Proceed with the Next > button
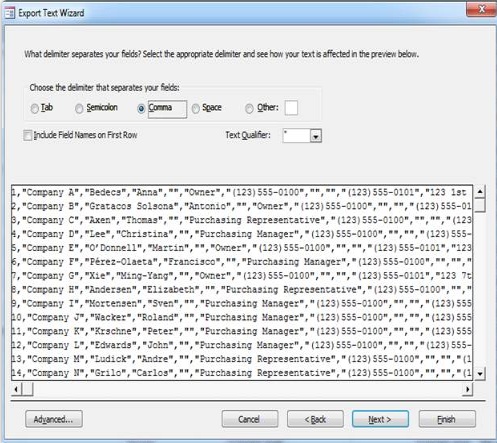Viewport: 497px width, 443px height. [x=380, y=419]
